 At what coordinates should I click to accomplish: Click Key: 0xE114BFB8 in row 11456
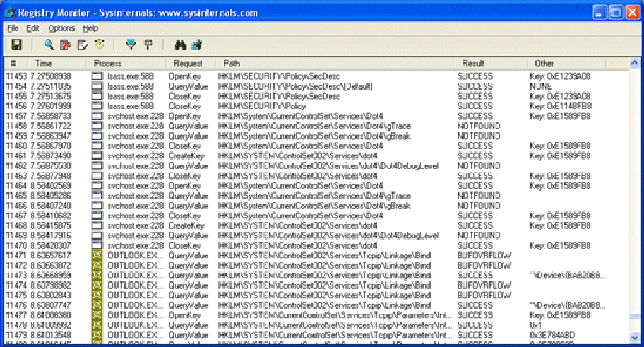coord(560,107)
